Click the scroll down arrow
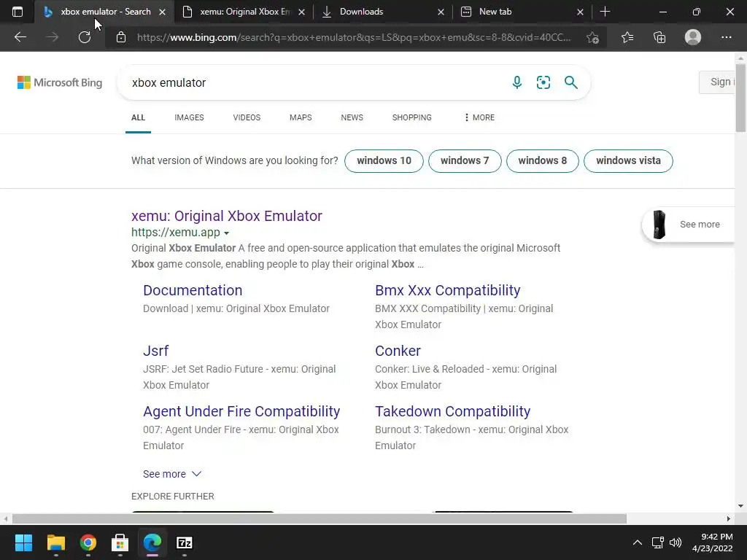 coord(741,506)
